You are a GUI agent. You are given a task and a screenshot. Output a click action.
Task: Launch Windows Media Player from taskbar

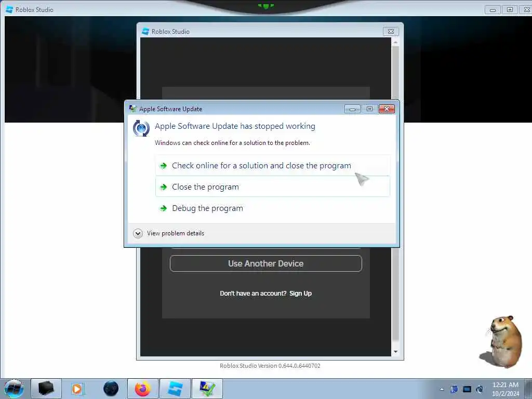pos(78,389)
